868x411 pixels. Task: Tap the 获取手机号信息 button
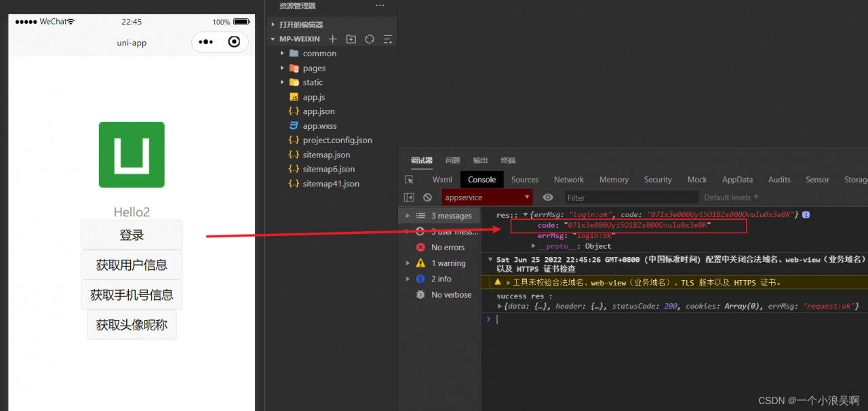click(x=132, y=294)
